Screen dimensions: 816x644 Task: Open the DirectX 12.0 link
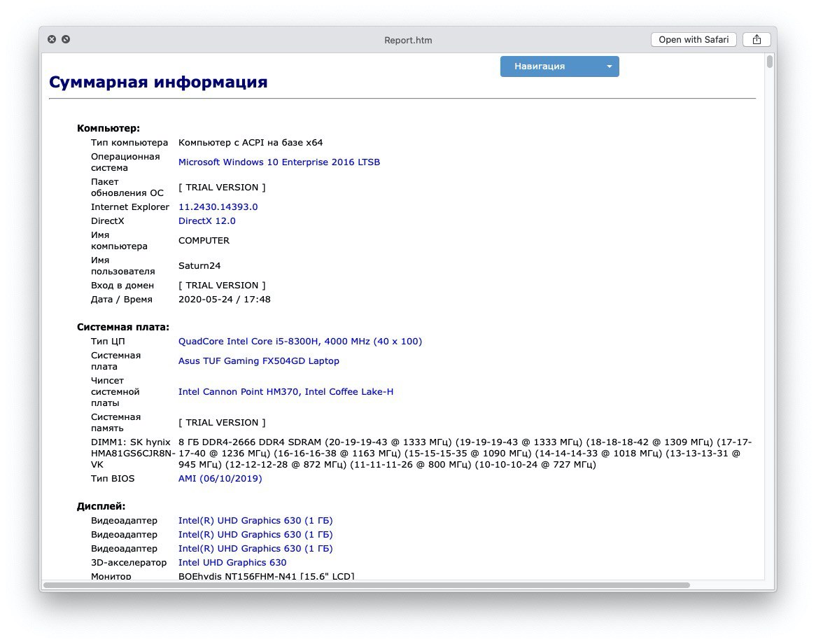tap(206, 220)
